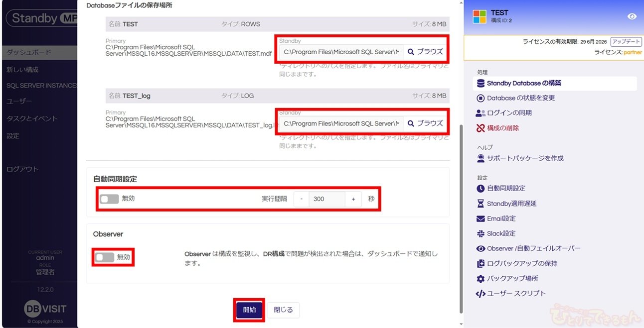
Task: Click the backup location gear icon
Action: (481, 278)
